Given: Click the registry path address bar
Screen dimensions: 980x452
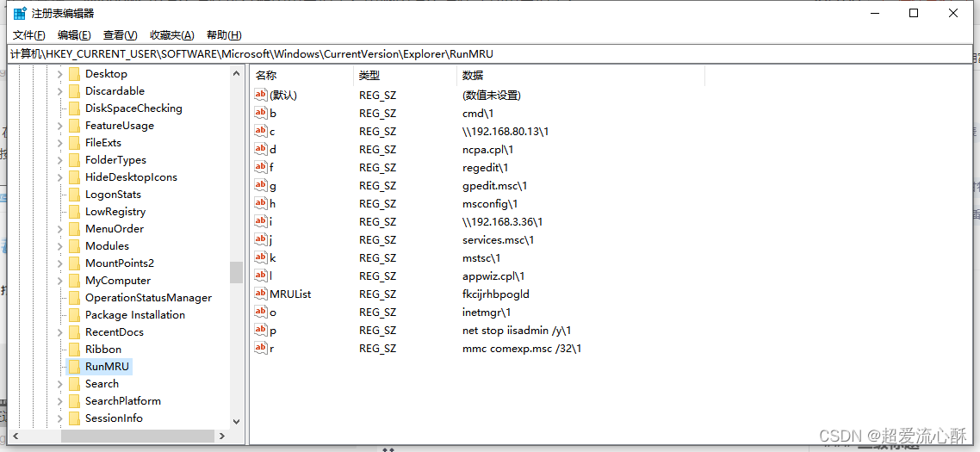Looking at the screenshot, I should 490,54.
